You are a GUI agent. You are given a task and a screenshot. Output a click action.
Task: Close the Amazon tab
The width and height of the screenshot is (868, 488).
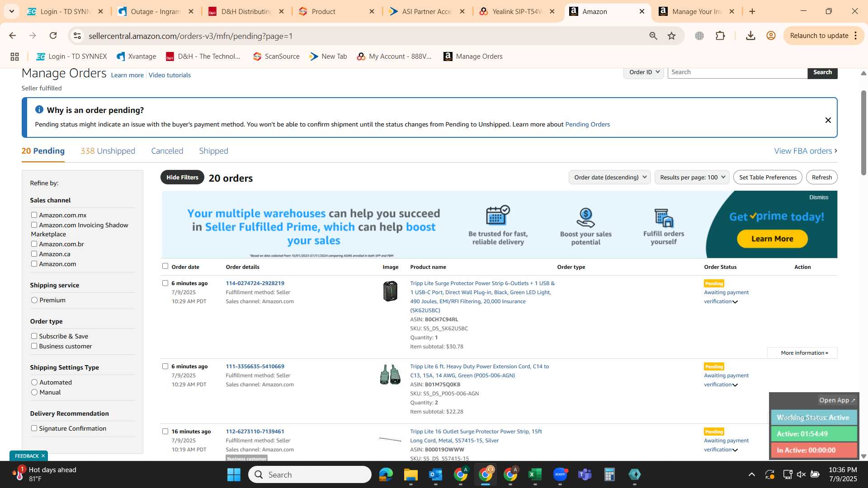click(x=642, y=11)
